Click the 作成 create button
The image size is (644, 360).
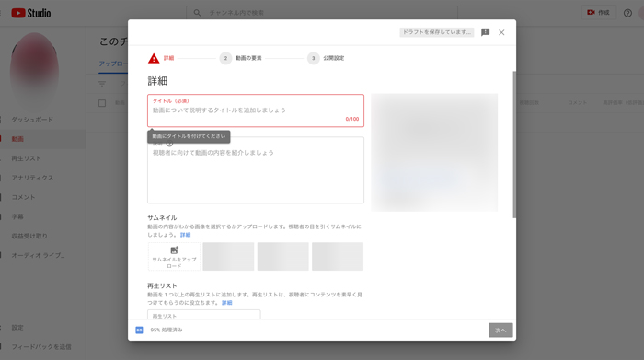coord(599,13)
